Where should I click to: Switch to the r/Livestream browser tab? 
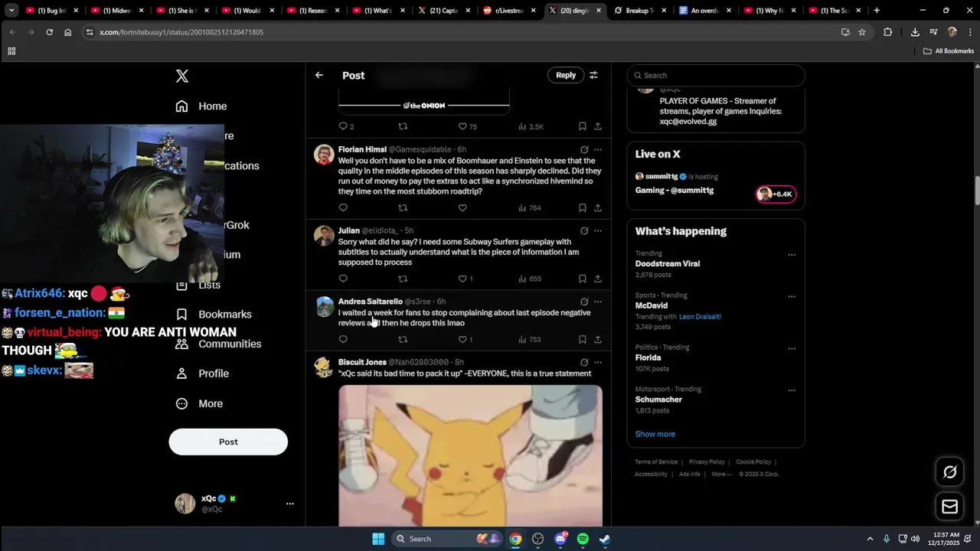[510, 11]
